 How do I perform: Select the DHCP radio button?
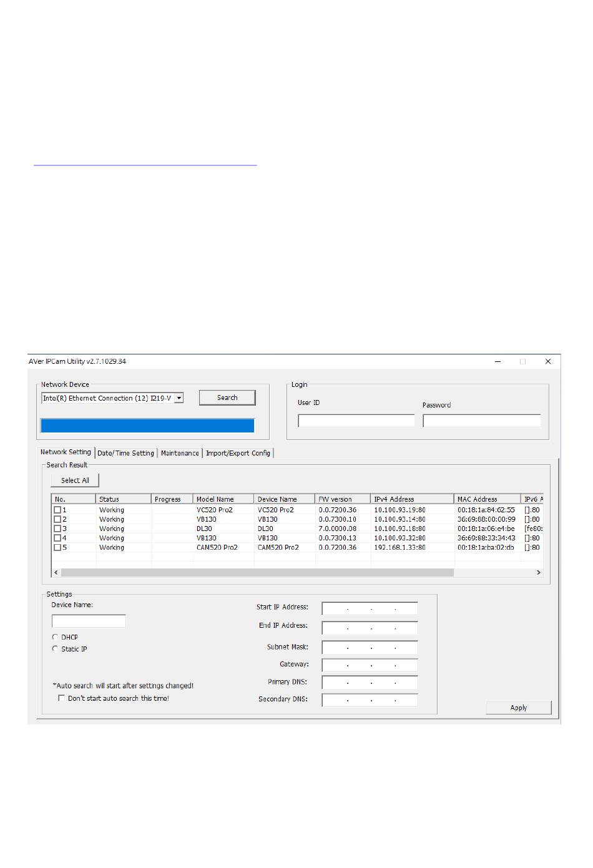[55, 637]
